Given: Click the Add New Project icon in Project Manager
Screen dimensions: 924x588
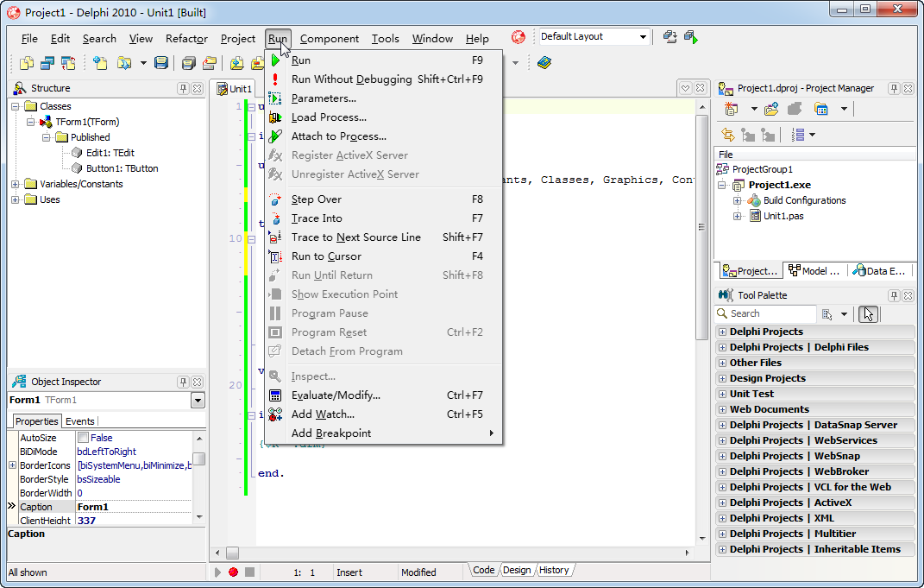Looking at the screenshot, I should tap(732, 109).
